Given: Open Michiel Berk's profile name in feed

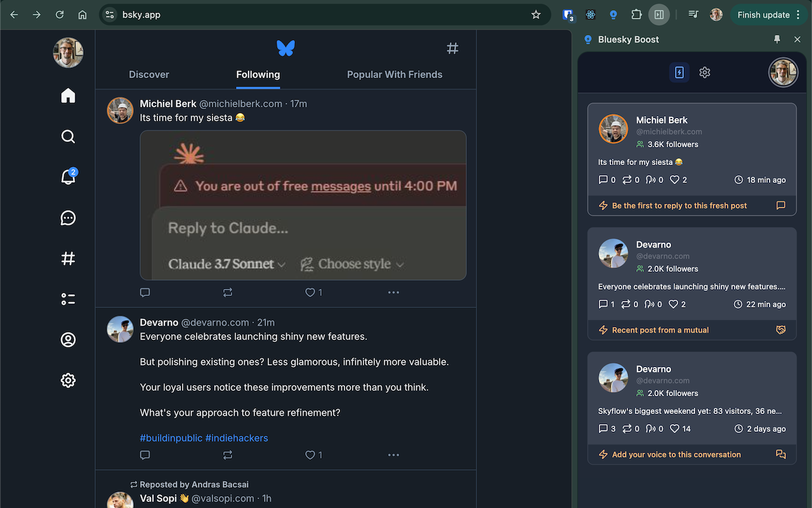Looking at the screenshot, I should tap(168, 104).
